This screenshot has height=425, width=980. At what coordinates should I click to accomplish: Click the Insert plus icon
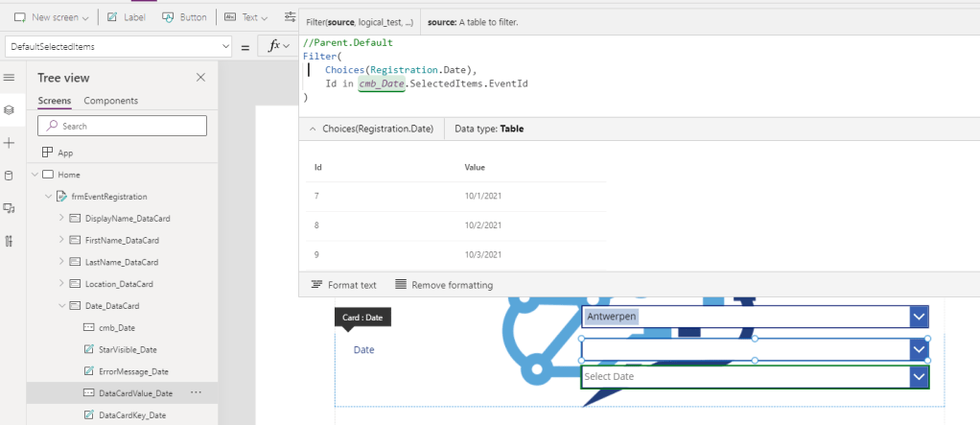click(10, 143)
